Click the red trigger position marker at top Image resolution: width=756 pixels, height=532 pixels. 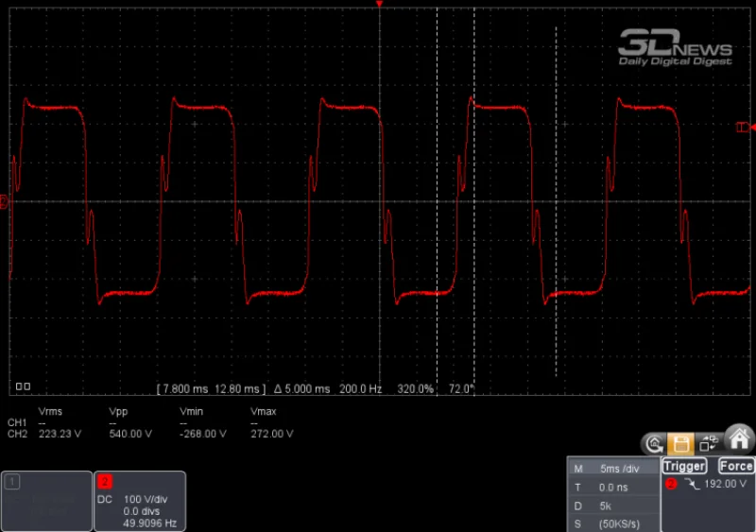(x=379, y=6)
